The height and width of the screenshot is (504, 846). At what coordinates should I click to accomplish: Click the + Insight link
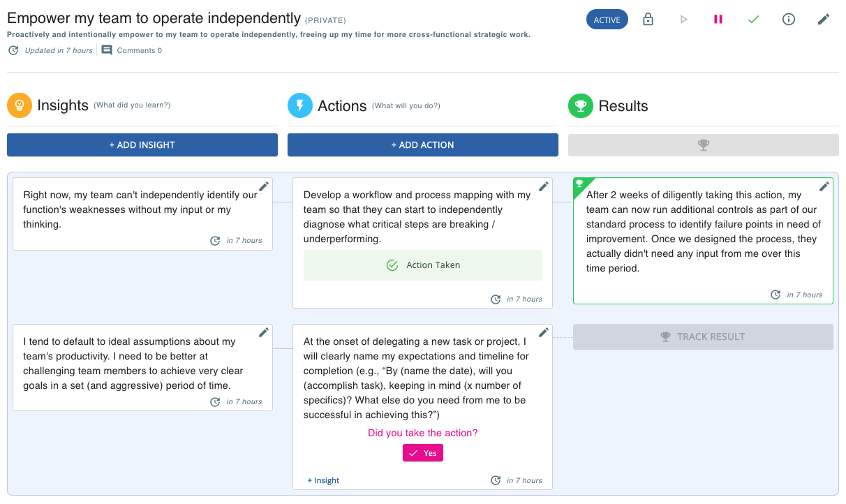[x=323, y=480]
